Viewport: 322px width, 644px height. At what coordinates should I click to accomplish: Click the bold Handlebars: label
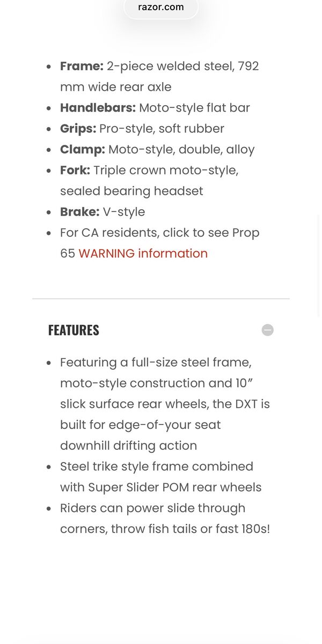click(x=98, y=108)
